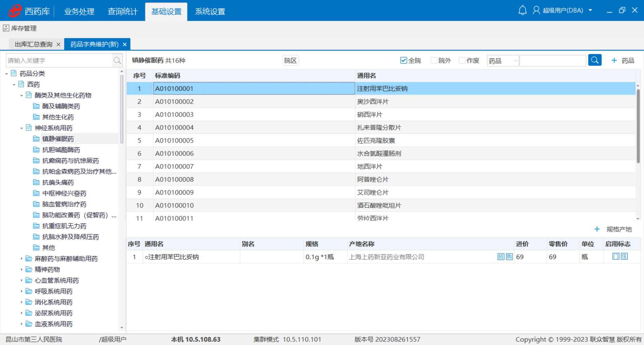Click the user profile icon
The height and width of the screenshot is (345, 644).
(x=536, y=10)
